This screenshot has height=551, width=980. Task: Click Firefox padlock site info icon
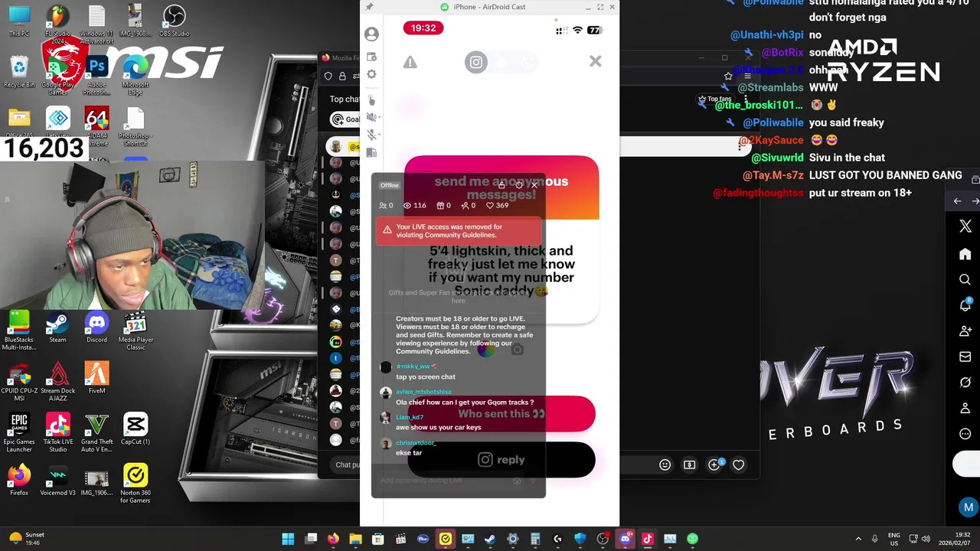tap(342, 76)
